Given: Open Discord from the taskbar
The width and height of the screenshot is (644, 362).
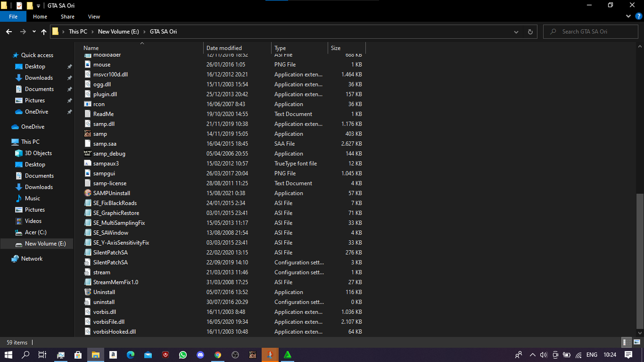Looking at the screenshot, I should 200,354.
